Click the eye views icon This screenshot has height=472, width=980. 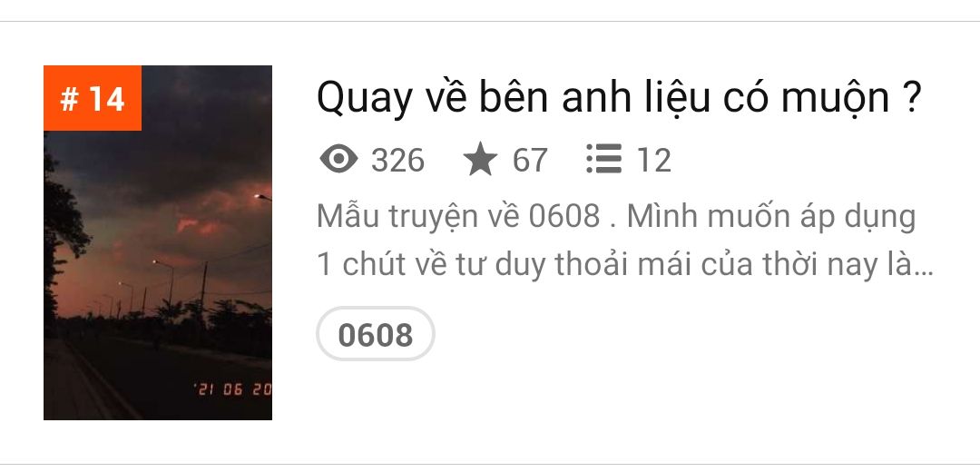pos(338,159)
